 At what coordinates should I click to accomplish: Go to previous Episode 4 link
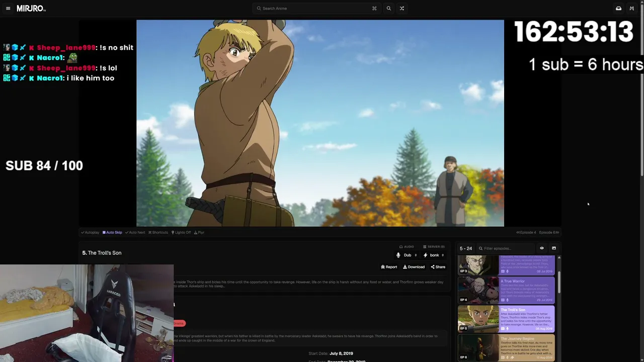pos(526,232)
